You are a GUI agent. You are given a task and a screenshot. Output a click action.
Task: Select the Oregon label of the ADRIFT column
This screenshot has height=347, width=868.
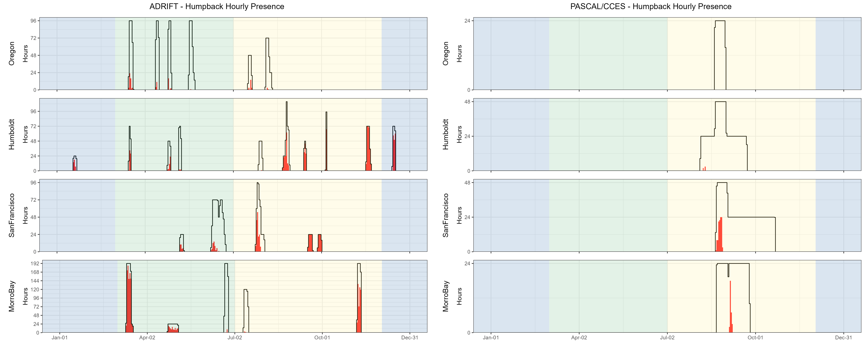coord(12,53)
